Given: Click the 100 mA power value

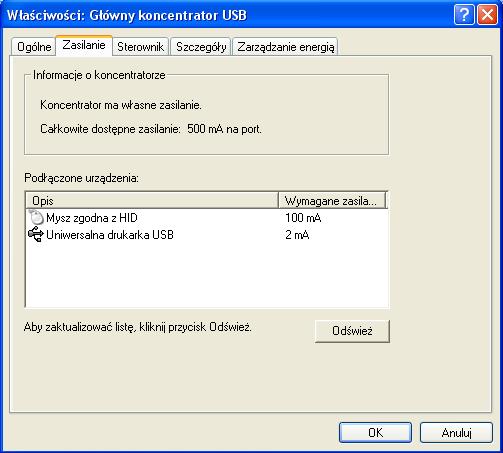Looking at the screenshot, I should pyautogui.click(x=303, y=218).
